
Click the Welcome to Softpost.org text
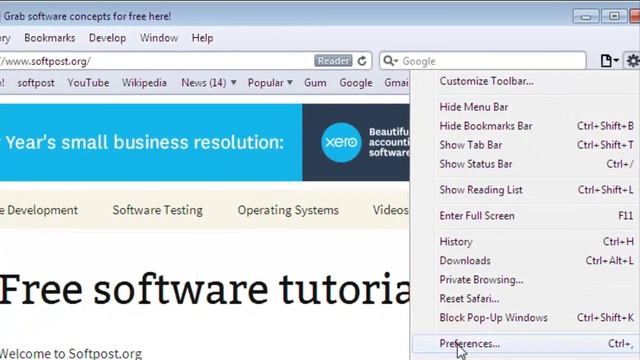click(71, 353)
